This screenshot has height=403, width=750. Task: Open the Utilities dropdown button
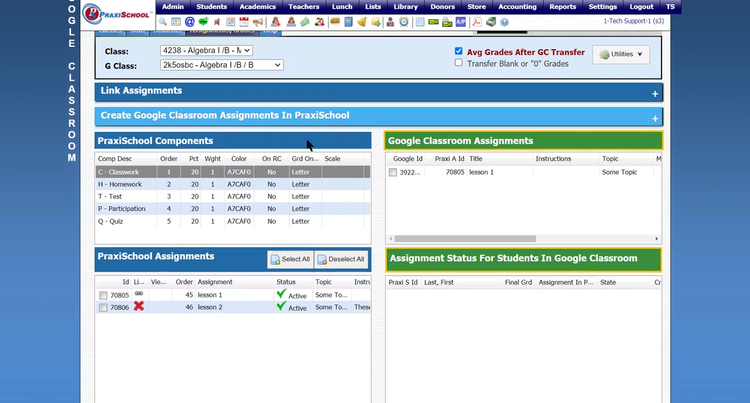[621, 54]
